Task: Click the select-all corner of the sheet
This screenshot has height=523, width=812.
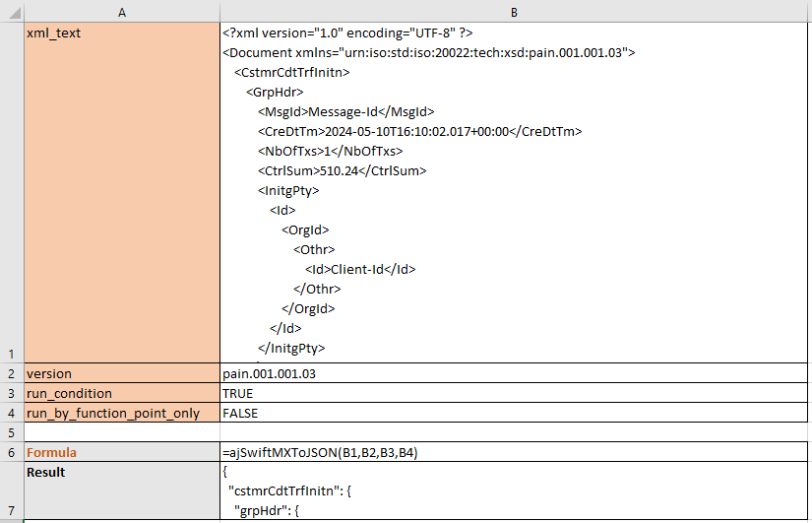Action: tap(11, 11)
